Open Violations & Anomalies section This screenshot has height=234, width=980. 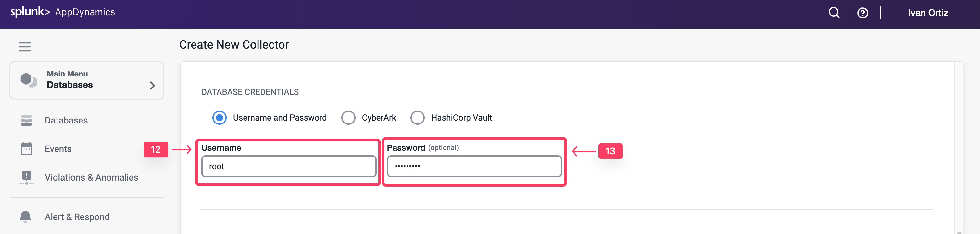(x=91, y=177)
